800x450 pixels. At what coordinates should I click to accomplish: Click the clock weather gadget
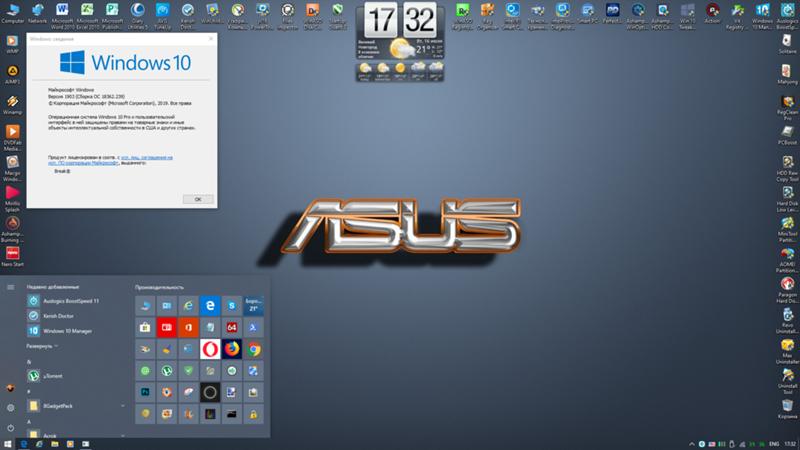(x=400, y=42)
